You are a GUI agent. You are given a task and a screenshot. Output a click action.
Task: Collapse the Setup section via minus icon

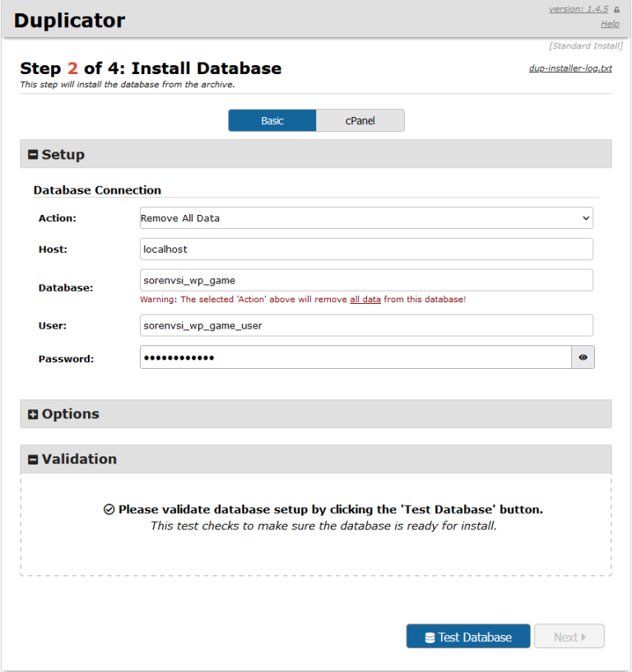tap(34, 155)
